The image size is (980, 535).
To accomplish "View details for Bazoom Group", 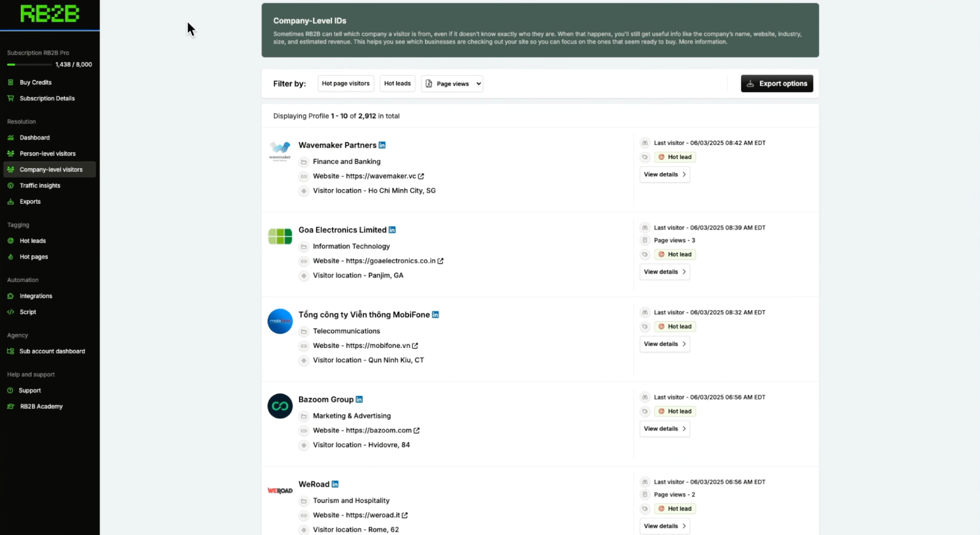I will [x=665, y=429].
